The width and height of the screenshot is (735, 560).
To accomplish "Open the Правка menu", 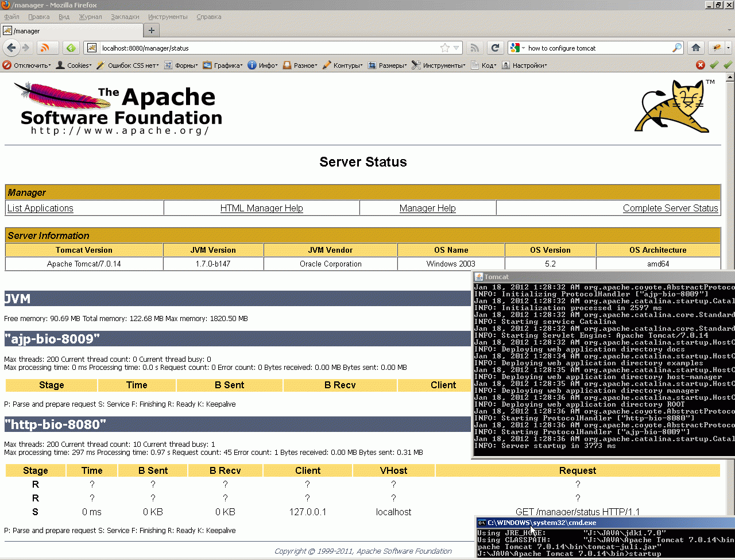I will tap(39, 17).
